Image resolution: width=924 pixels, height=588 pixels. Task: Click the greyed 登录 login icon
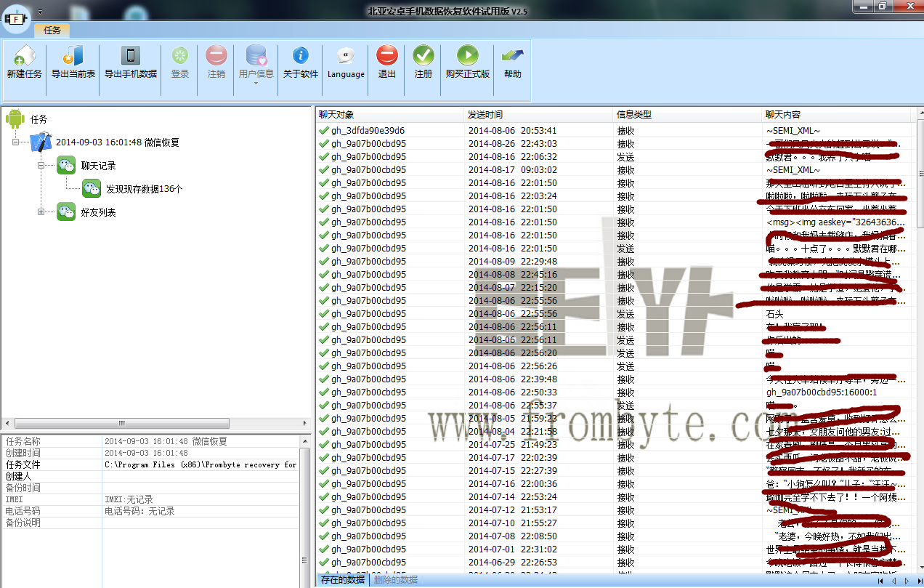179,56
